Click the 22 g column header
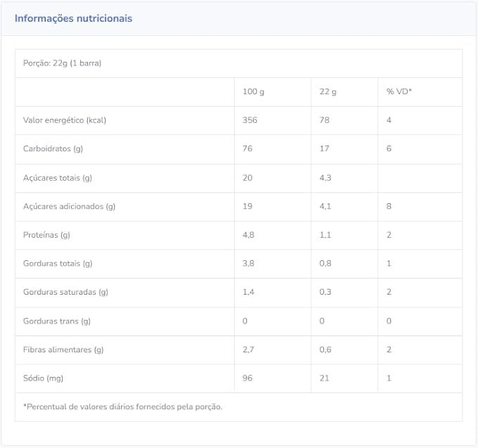This screenshot has width=478, height=448. point(328,91)
